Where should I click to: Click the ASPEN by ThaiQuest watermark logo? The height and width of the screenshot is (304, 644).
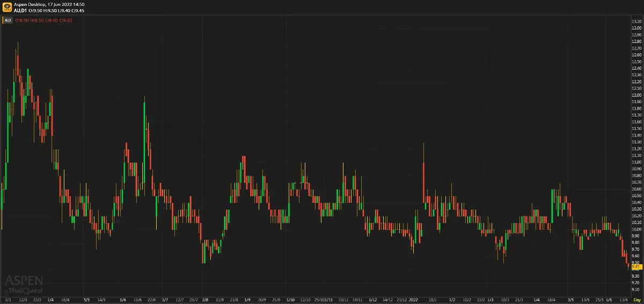(x=24, y=283)
